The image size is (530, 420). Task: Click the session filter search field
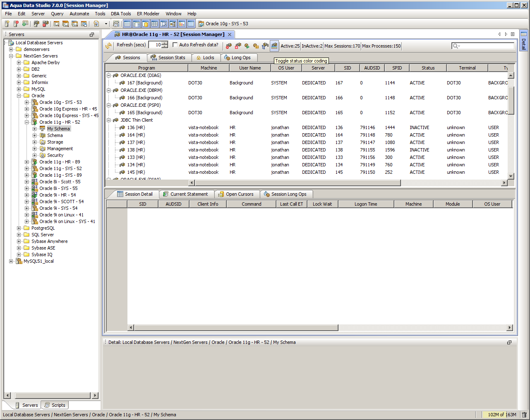[x=483, y=46]
